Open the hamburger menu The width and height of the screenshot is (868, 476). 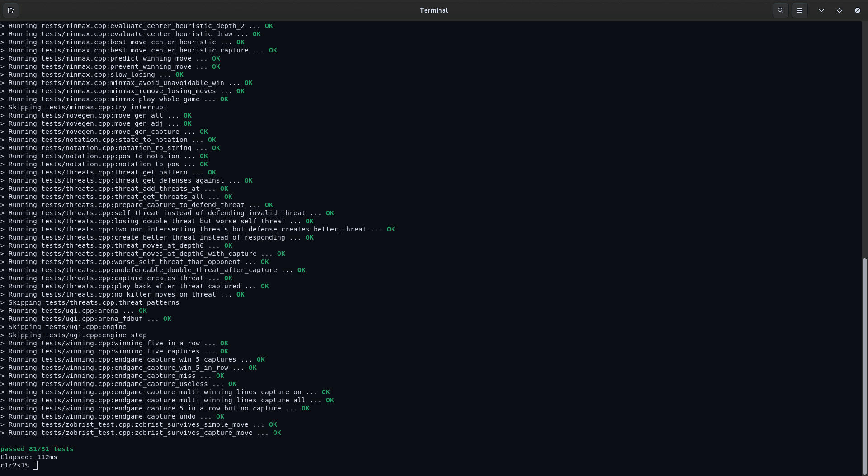tap(800, 10)
